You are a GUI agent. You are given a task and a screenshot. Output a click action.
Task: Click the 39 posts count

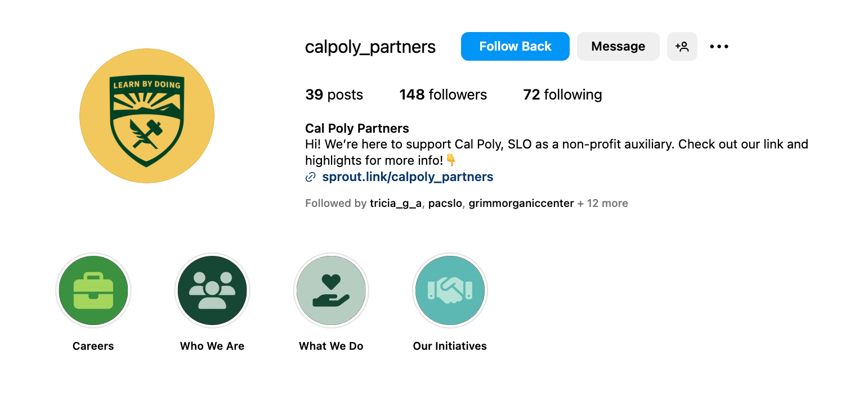(x=334, y=94)
